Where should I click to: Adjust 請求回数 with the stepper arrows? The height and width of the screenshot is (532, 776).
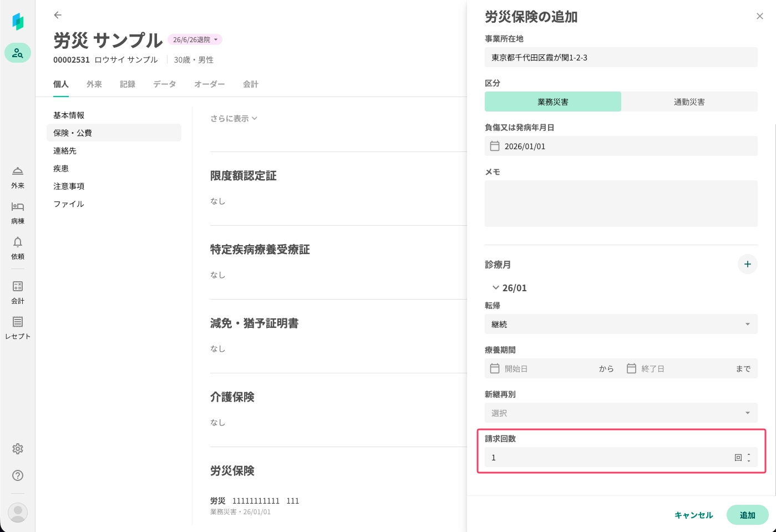coord(749,457)
